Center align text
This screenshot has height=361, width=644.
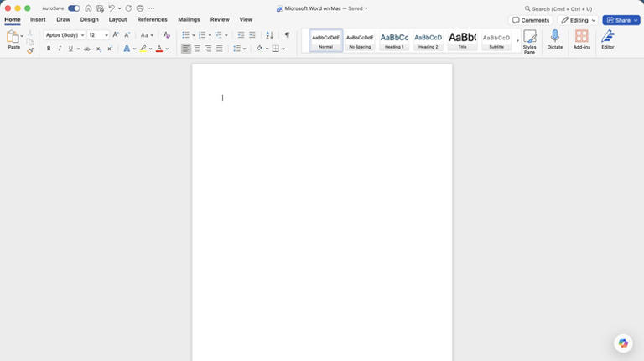pyautogui.click(x=197, y=49)
